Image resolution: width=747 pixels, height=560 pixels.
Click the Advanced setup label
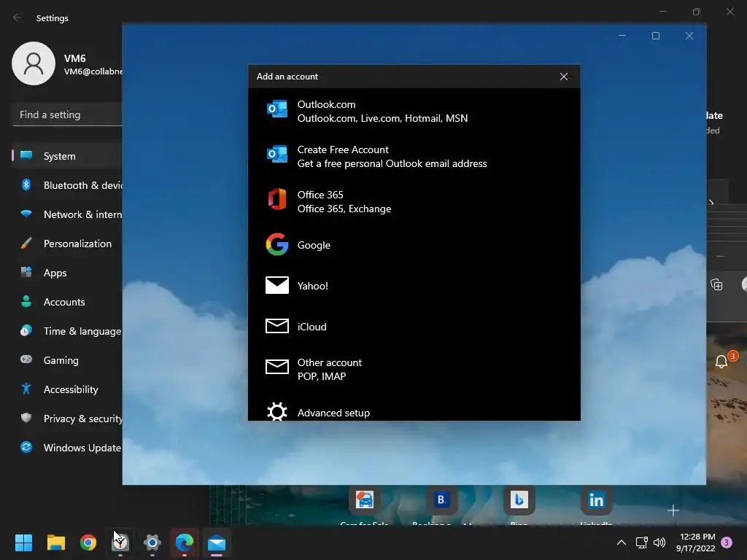[333, 413]
